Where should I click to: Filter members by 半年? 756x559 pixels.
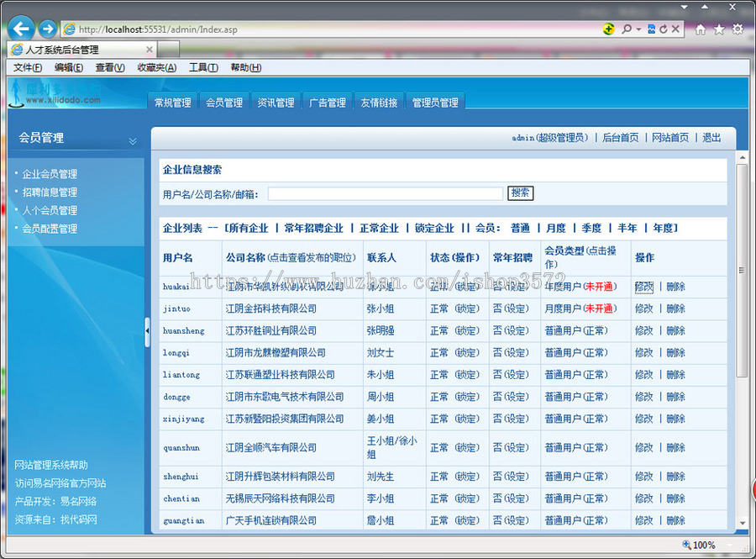pyautogui.click(x=627, y=228)
